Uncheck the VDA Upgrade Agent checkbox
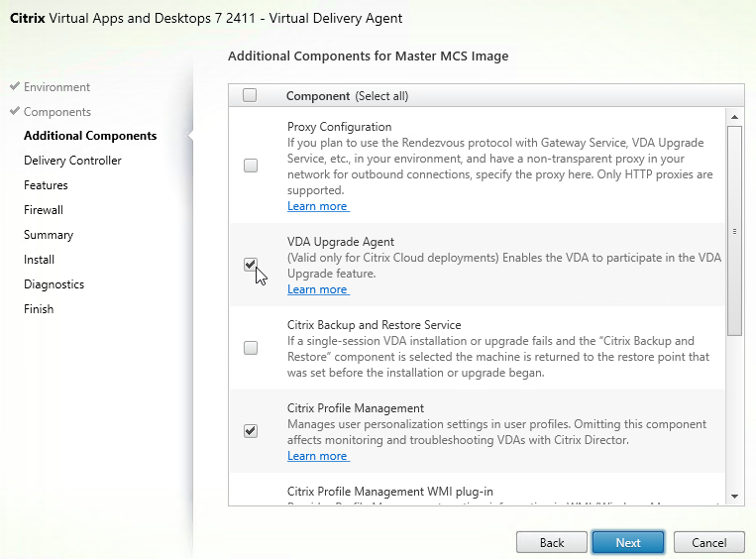Viewport: 756px width, 559px height. [x=251, y=265]
